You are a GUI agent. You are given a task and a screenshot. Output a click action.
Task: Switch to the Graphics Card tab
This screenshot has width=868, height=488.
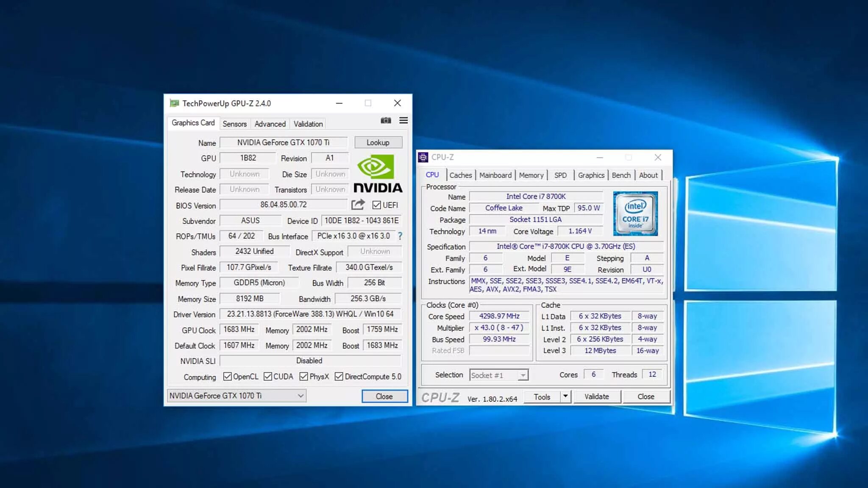pos(193,123)
